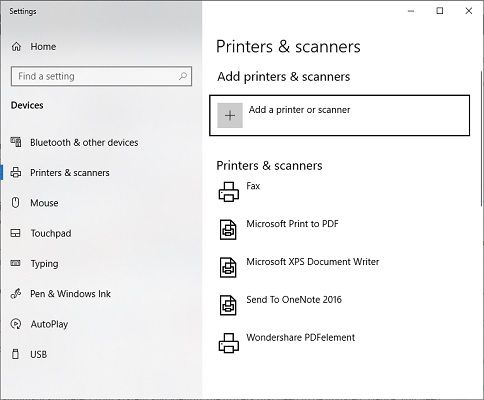Click the Home house icon
Image resolution: width=484 pixels, height=400 pixels.
[16, 47]
